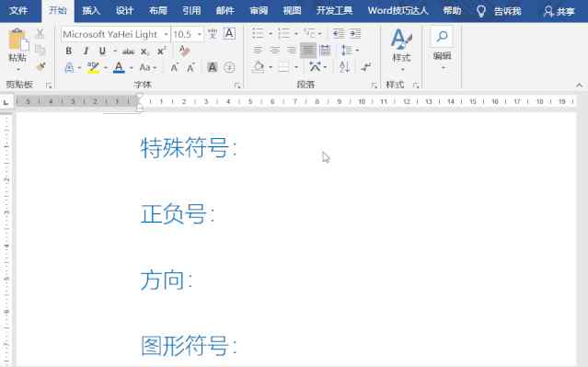
Task: Open styles pane launcher
Action: click(416, 86)
